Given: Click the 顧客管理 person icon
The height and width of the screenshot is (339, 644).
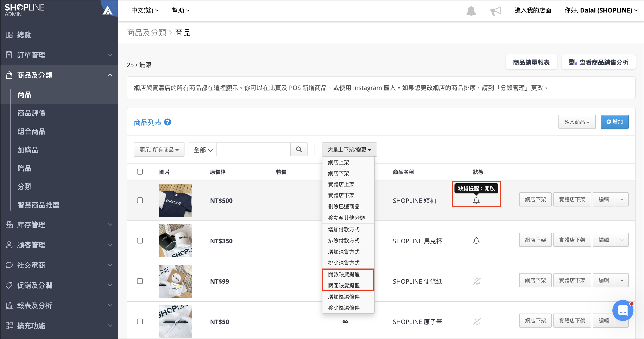Looking at the screenshot, I should tap(9, 245).
